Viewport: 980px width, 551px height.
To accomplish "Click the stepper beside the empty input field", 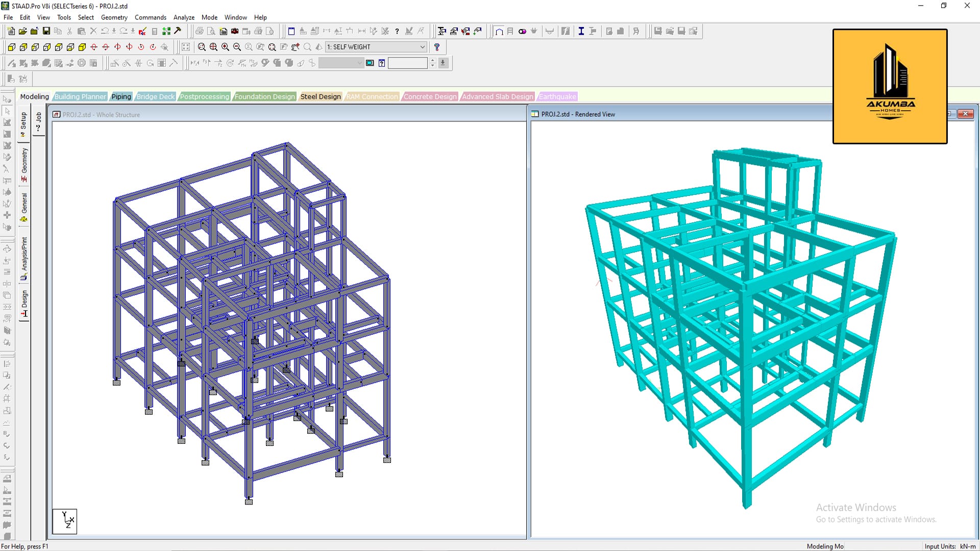I will pos(432,63).
